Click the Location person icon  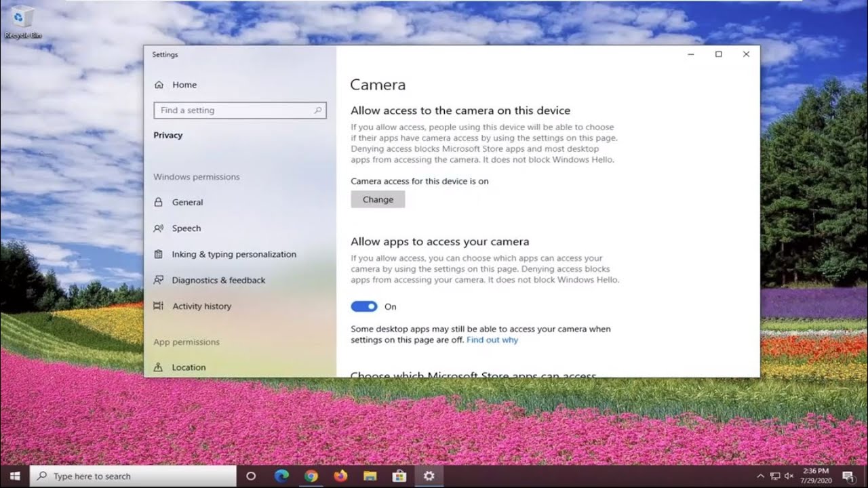(x=158, y=367)
